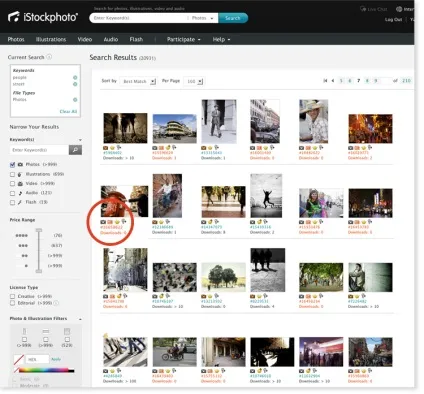Open the Photos type dropdown in search bar
This screenshot has width=424, height=394.
point(202,18)
